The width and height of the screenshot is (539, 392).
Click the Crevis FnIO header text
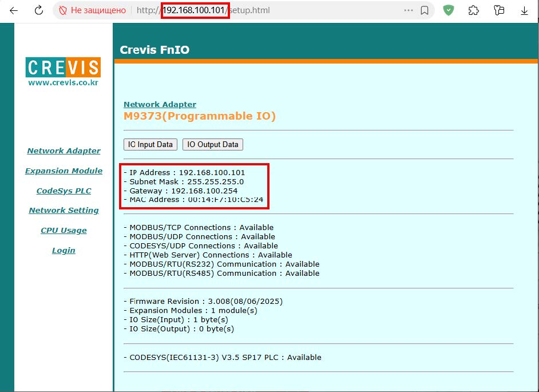point(154,50)
